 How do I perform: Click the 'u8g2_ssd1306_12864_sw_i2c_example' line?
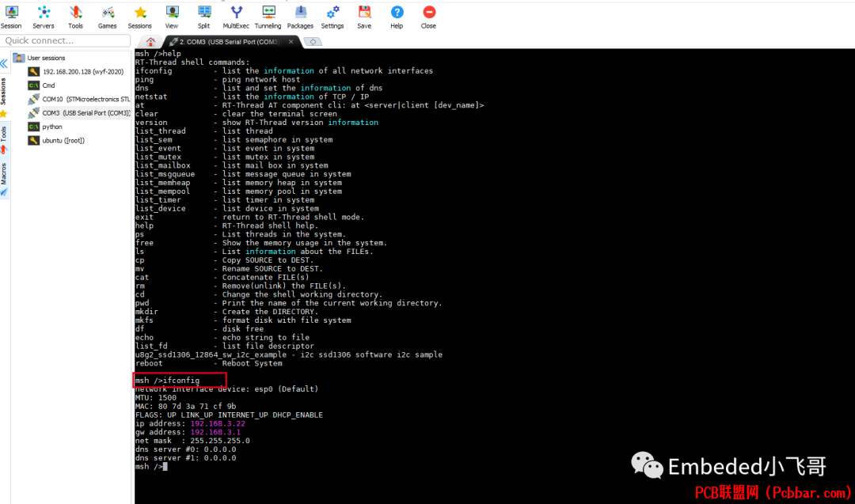[289, 354]
